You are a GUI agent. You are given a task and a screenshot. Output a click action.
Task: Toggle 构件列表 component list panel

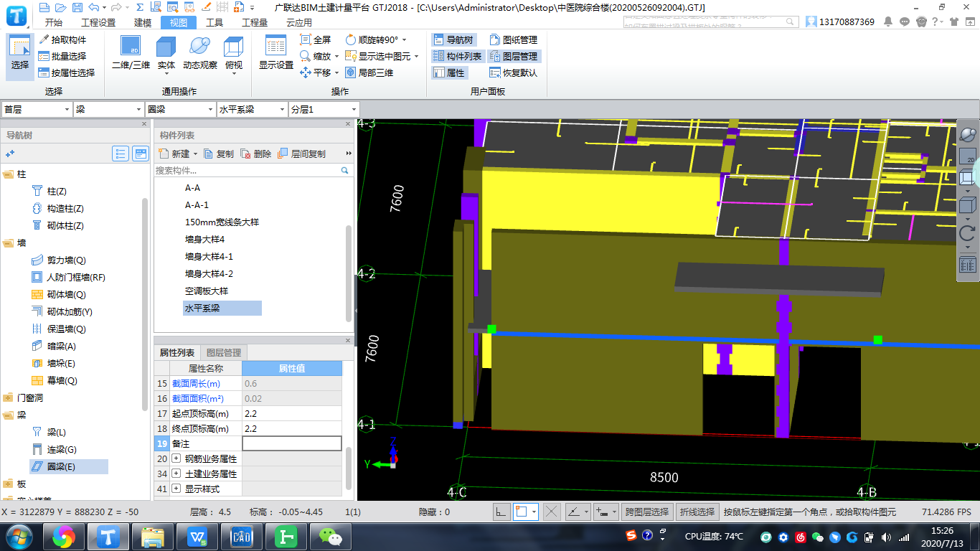tap(458, 56)
